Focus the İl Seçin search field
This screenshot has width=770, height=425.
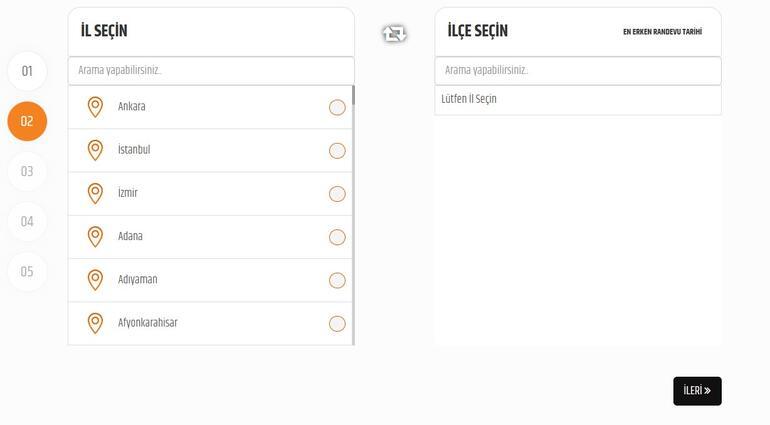point(211,71)
